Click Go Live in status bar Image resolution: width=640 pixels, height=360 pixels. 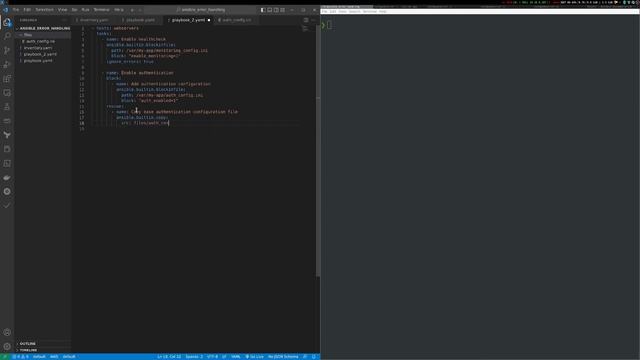[x=255, y=357]
